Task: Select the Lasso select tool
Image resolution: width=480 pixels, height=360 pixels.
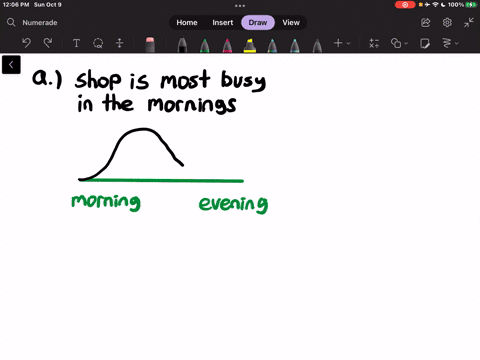Action: tap(98, 43)
